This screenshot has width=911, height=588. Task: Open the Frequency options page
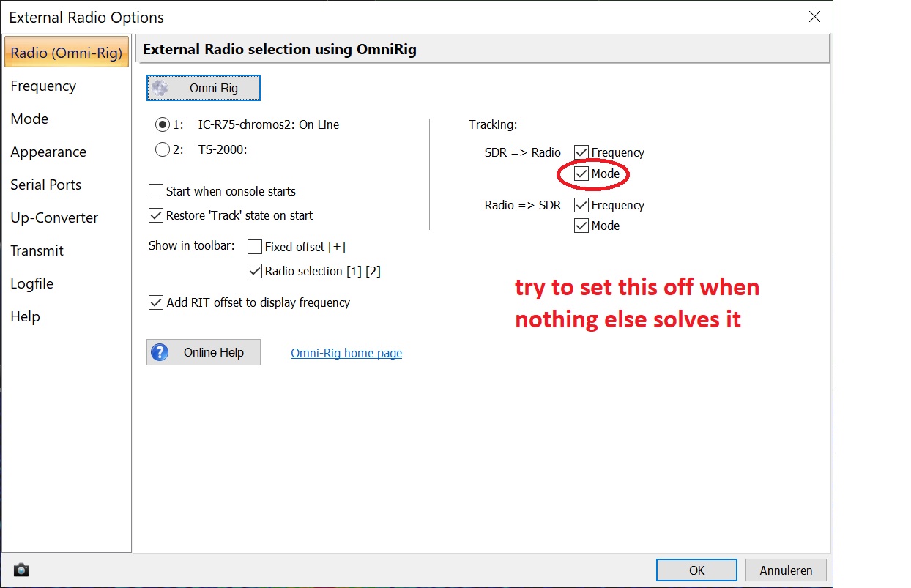(43, 86)
